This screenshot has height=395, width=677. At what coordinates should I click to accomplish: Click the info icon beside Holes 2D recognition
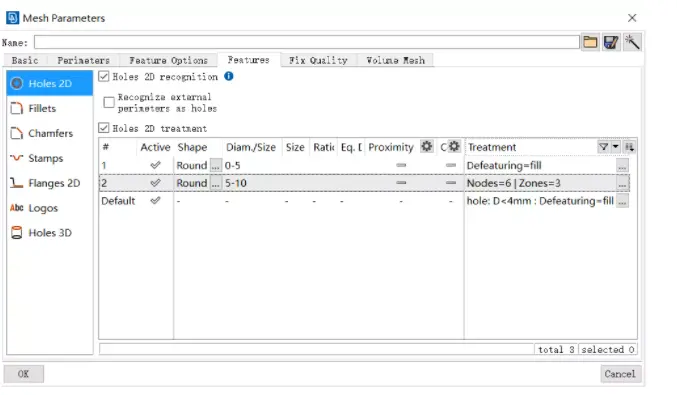pos(228,76)
